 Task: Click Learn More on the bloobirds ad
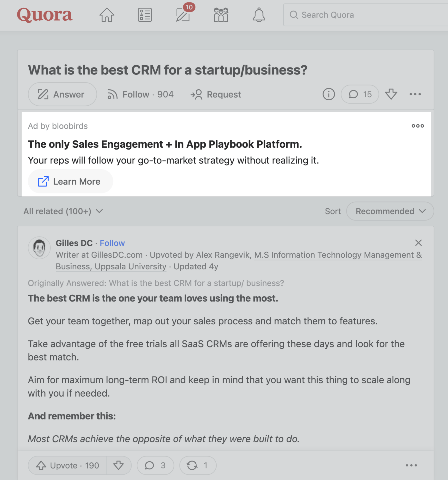(70, 181)
